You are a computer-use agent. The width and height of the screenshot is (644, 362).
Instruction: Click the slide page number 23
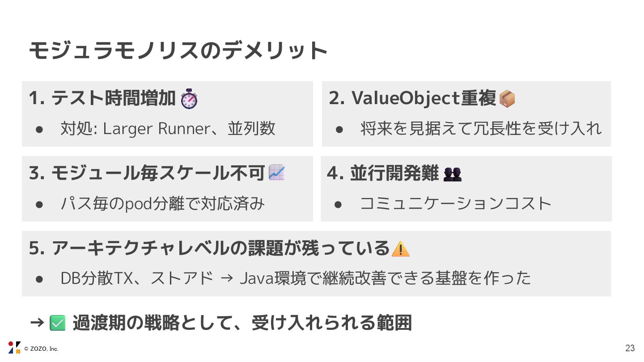pos(630,348)
